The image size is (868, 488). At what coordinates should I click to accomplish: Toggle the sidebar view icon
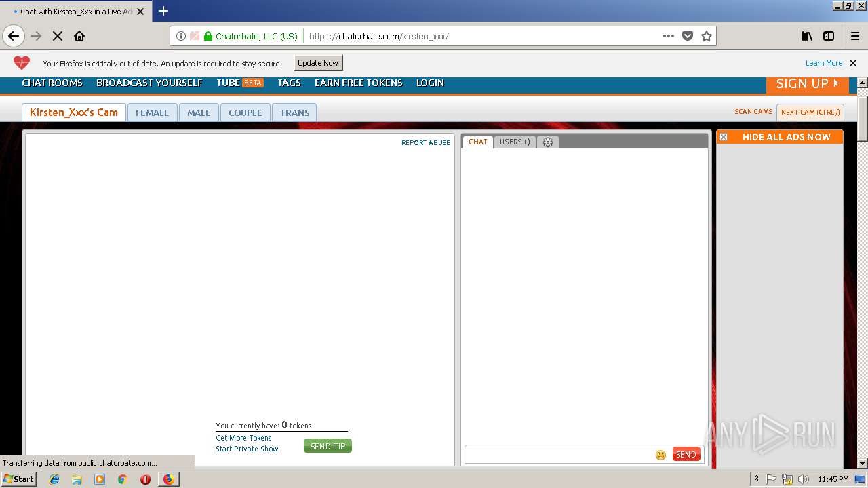(829, 36)
